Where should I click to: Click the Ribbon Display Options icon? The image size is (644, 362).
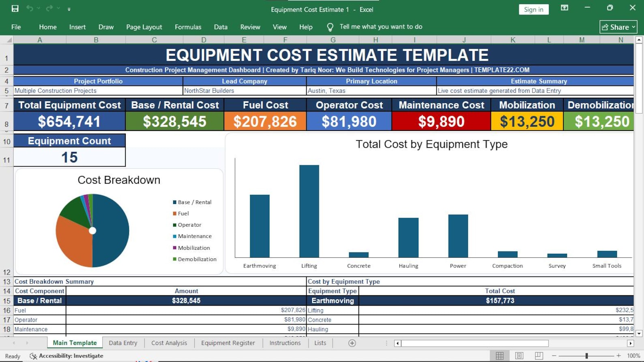click(x=564, y=8)
